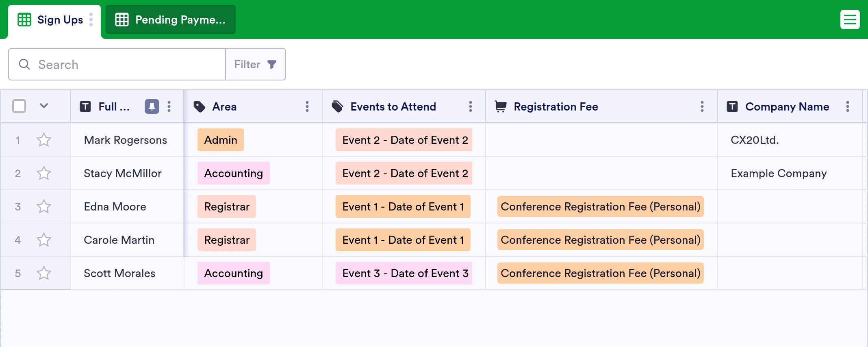
Task: Click the pin icon on the Full Name column
Action: (152, 106)
